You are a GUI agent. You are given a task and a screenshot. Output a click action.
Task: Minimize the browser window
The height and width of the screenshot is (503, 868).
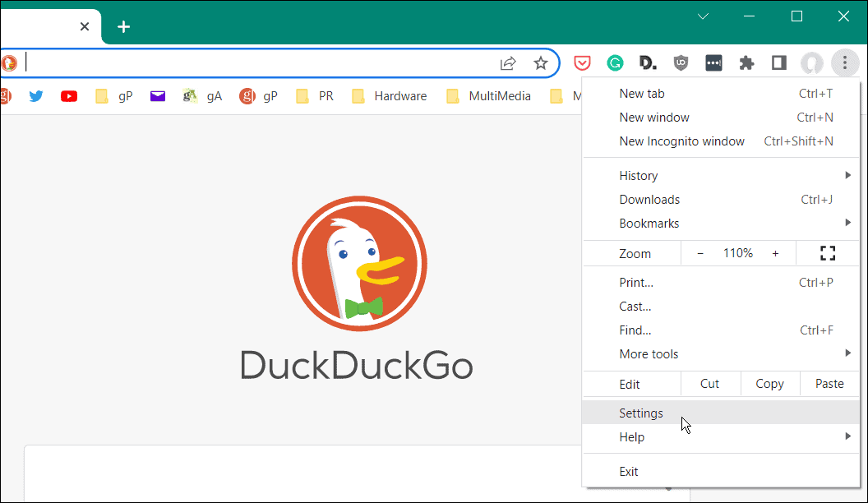click(749, 16)
